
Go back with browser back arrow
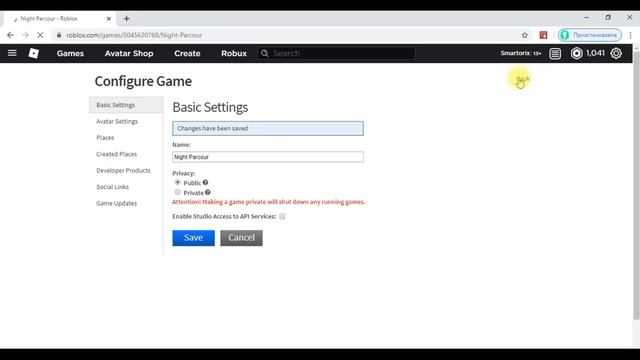pos(10,35)
